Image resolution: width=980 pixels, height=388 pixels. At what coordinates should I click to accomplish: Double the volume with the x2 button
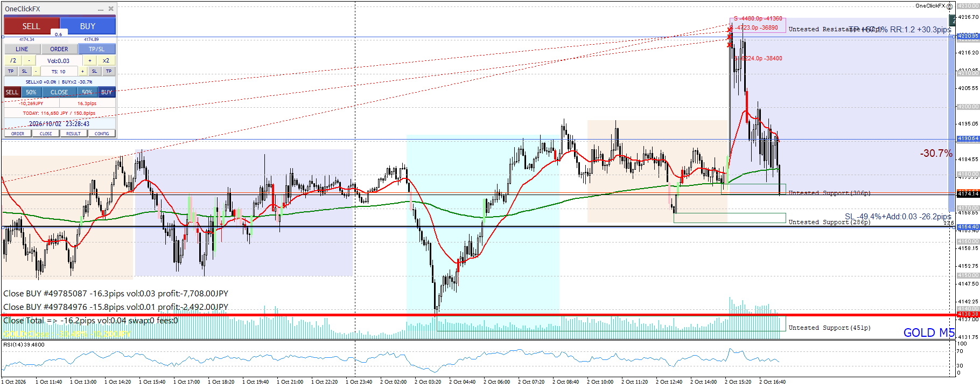click(106, 60)
